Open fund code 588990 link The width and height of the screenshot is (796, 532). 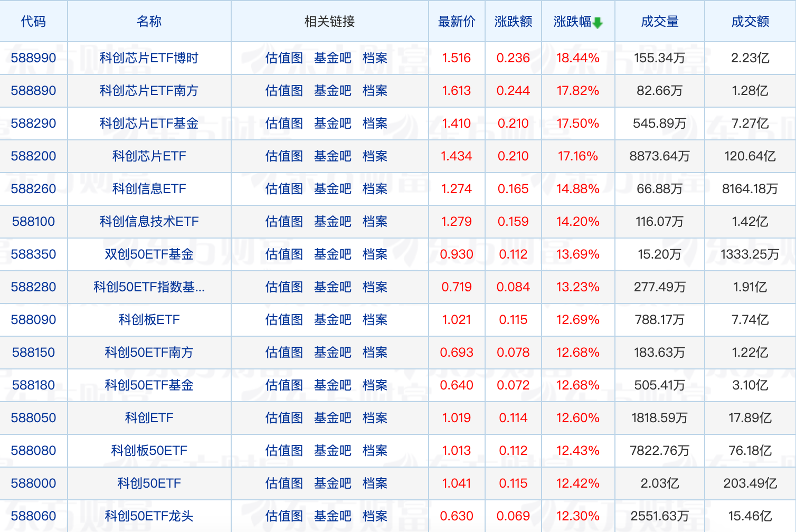coord(33,58)
